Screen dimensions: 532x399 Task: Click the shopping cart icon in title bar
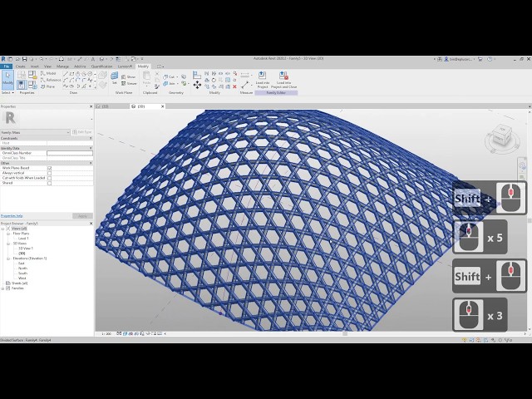pos(480,59)
